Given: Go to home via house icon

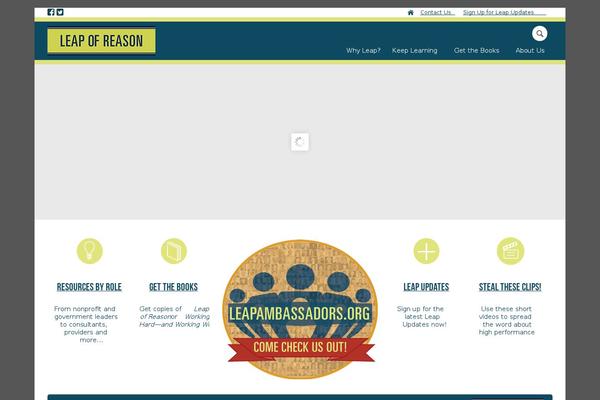Looking at the screenshot, I should (411, 13).
